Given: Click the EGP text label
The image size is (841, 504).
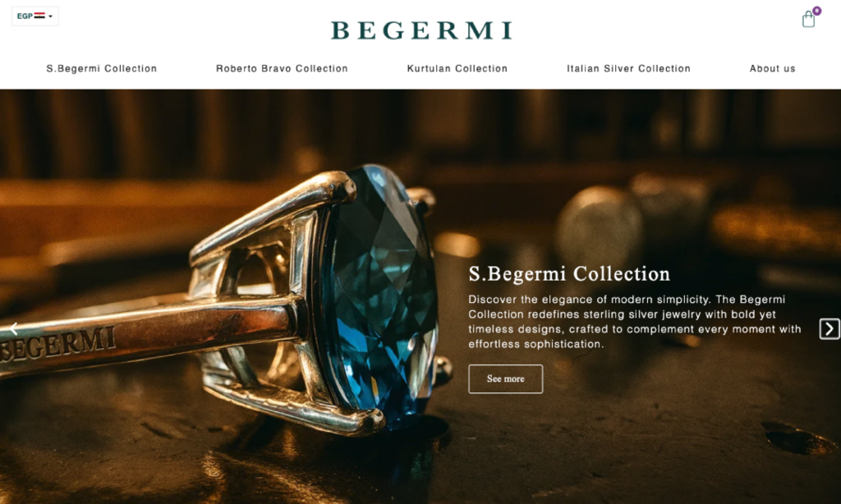Looking at the screenshot, I should [25, 16].
